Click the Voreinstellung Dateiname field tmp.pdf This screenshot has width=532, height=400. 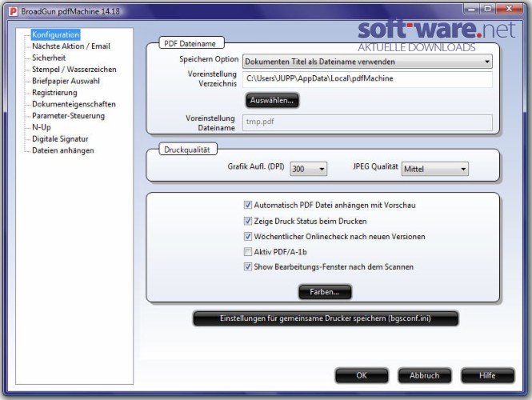[x=367, y=122]
